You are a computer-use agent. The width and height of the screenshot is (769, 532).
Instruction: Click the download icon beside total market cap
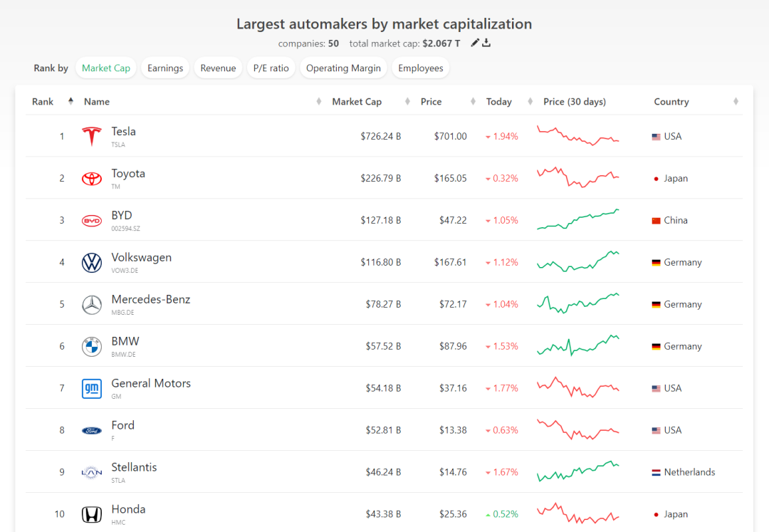(x=486, y=43)
